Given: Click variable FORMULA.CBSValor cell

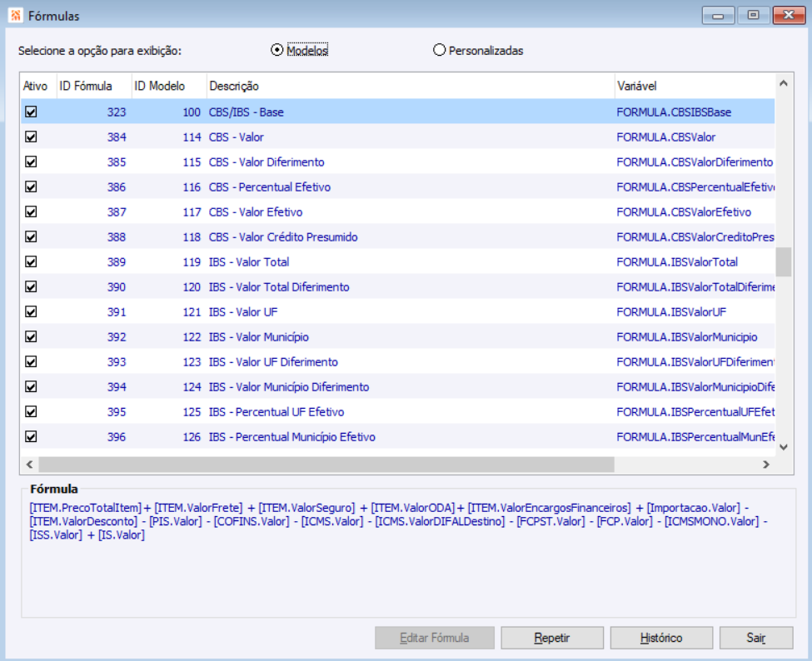Looking at the screenshot, I should click(x=695, y=137).
